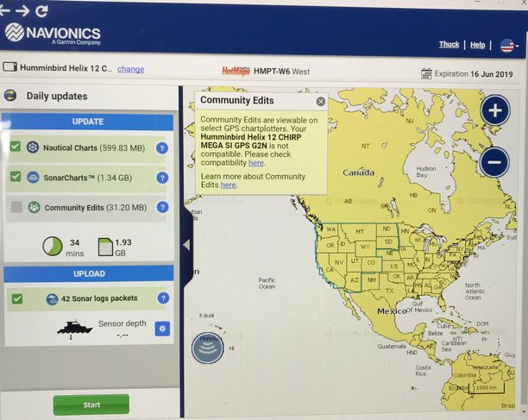Image resolution: width=528 pixels, height=420 pixels.
Task: Open the Help link
Action: click(477, 45)
